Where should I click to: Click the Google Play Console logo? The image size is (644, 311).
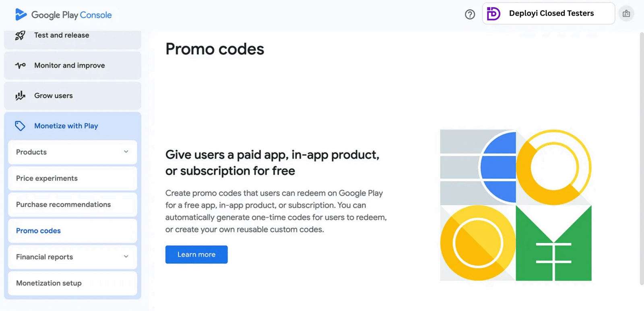(63, 15)
